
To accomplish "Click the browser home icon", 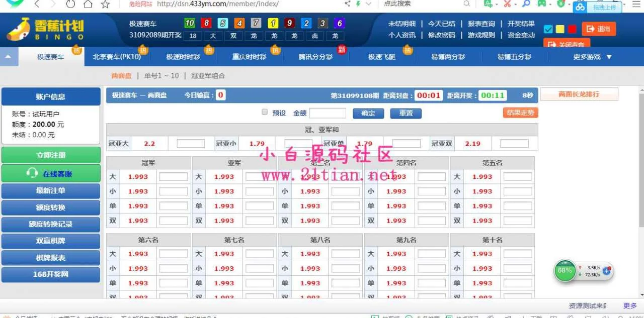I will coord(88,5).
